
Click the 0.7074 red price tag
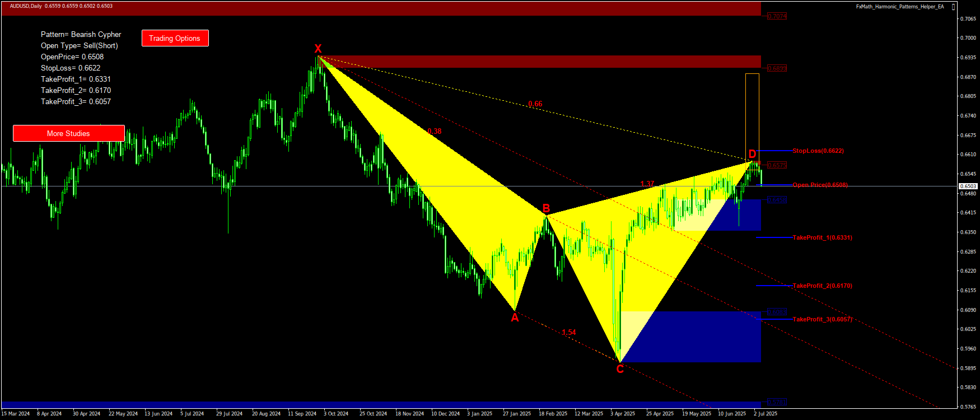click(x=777, y=16)
